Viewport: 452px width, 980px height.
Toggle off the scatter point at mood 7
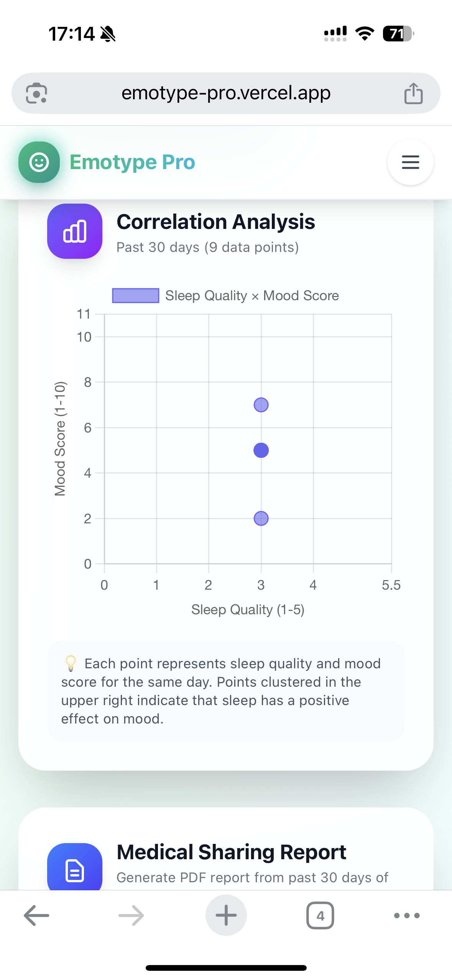261,404
